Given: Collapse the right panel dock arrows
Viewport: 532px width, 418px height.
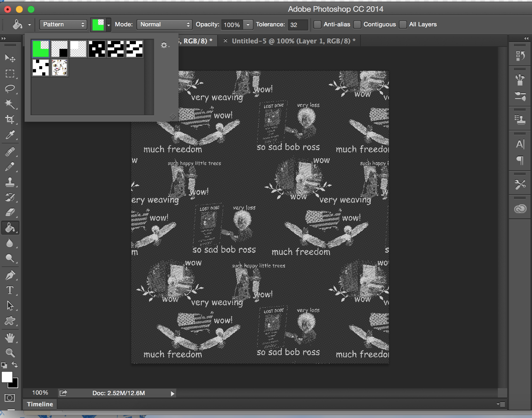Looking at the screenshot, I should (x=526, y=38).
